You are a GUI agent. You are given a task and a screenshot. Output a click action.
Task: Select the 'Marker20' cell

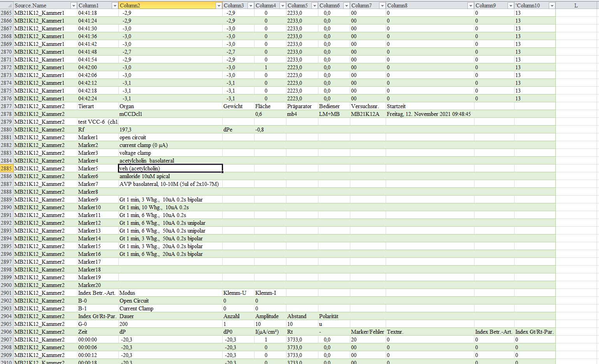point(98,285)
